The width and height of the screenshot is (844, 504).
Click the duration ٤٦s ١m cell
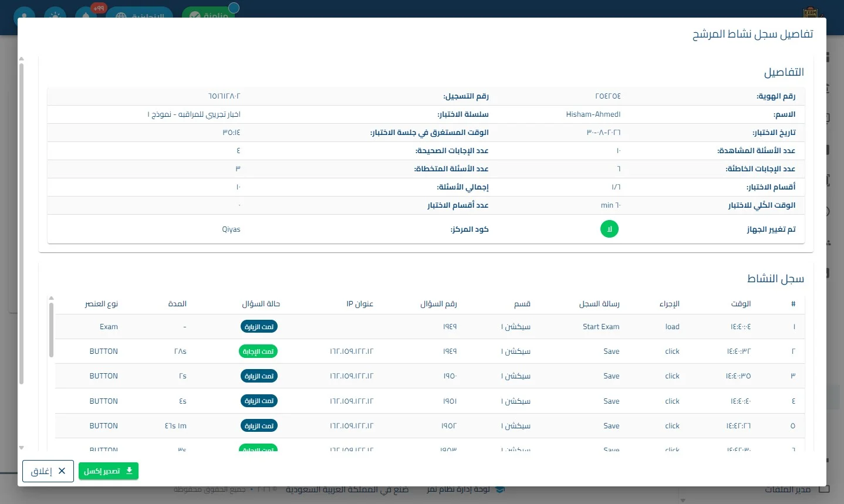pos(175,426)
